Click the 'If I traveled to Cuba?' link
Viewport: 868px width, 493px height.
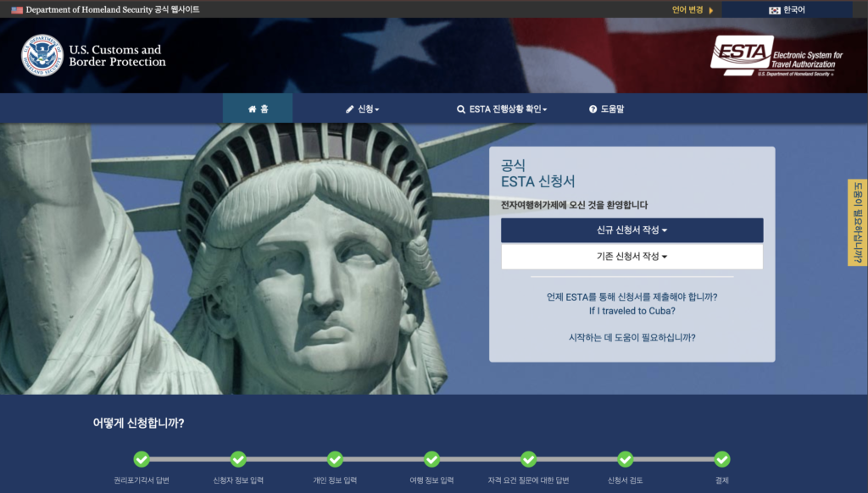pyautogui.click(x=632, y=311)
